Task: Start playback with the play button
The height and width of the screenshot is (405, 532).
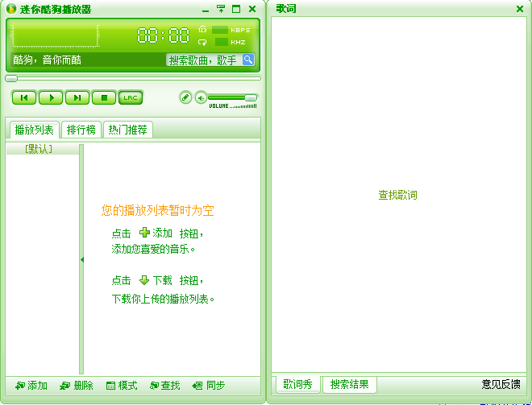Action: point(51,98)
